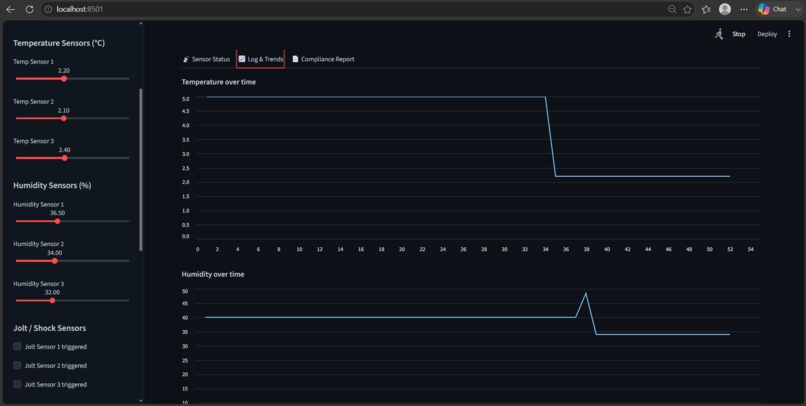Click the 36.50 humidity value label

(x=57, y=213)
